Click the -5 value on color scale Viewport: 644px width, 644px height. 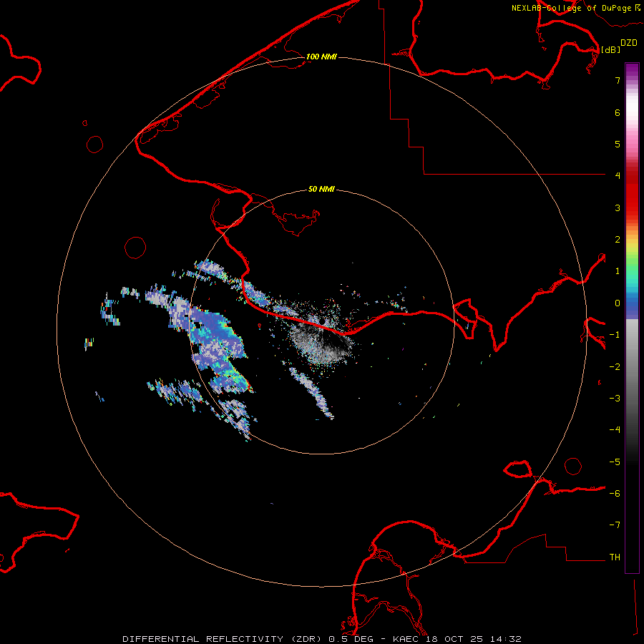[x=615, y=462]
